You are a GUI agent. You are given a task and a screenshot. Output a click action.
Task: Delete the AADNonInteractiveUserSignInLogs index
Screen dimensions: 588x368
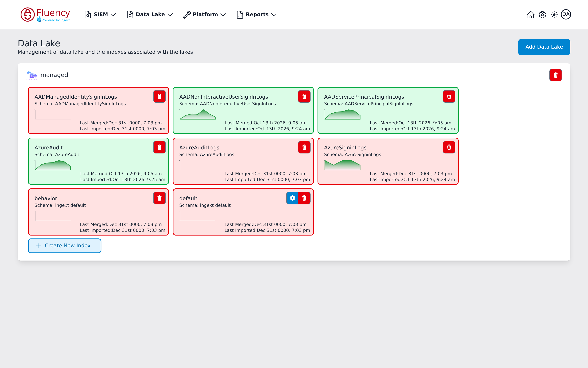pos(304,96)
